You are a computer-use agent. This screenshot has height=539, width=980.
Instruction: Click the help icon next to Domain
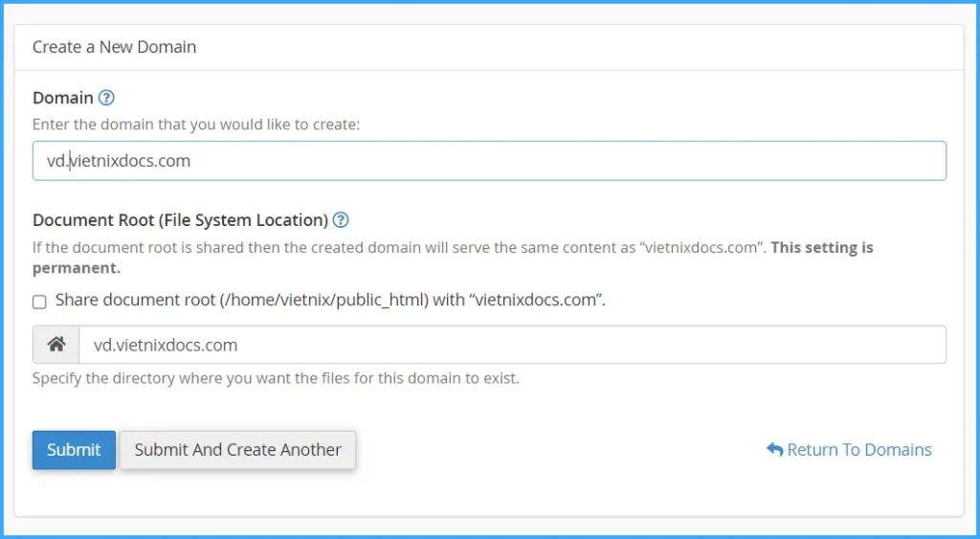pos(106,98)
